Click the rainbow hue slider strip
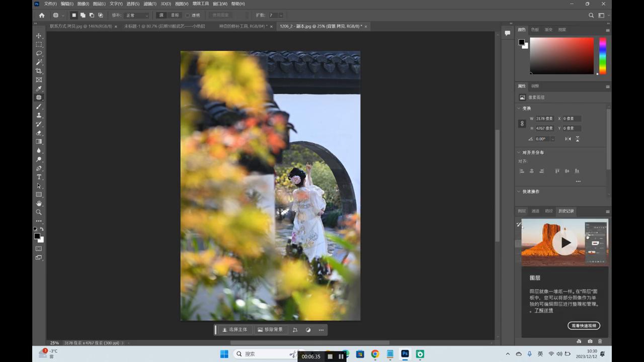Image resolution: width=644 pixels, height=362 pixels. [x=602, y=55]
